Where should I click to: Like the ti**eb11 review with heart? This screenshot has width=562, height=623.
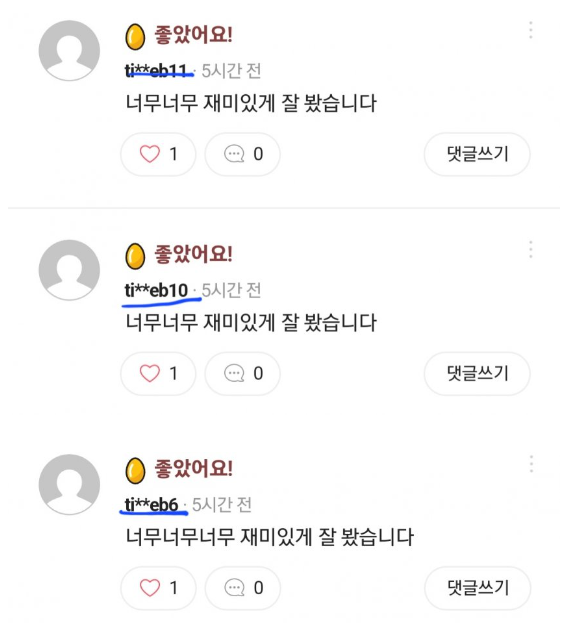(x=158, y=154)
